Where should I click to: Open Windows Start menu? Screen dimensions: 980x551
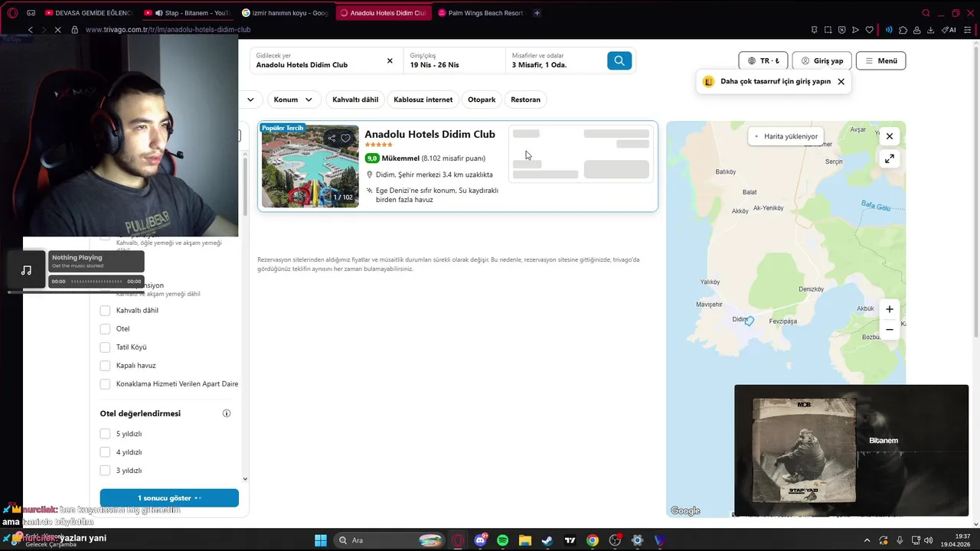(321, 540)
